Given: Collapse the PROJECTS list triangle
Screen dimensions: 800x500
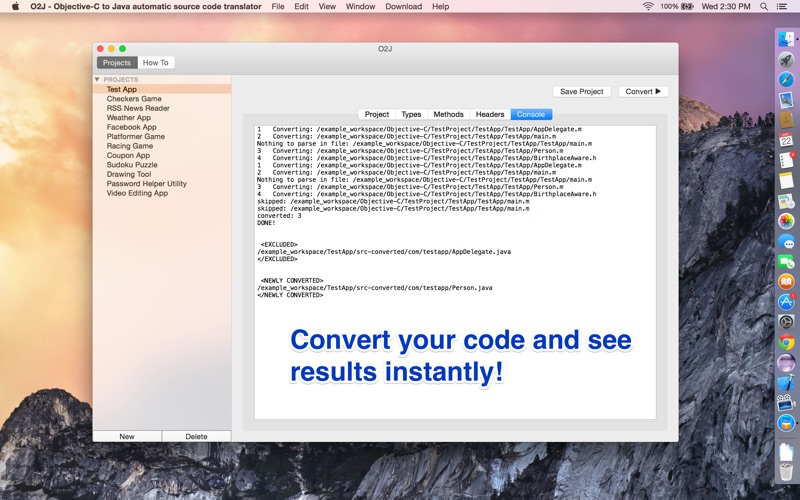Looking at the screenshot, I should pyautogui.click(x=97, y=80).
